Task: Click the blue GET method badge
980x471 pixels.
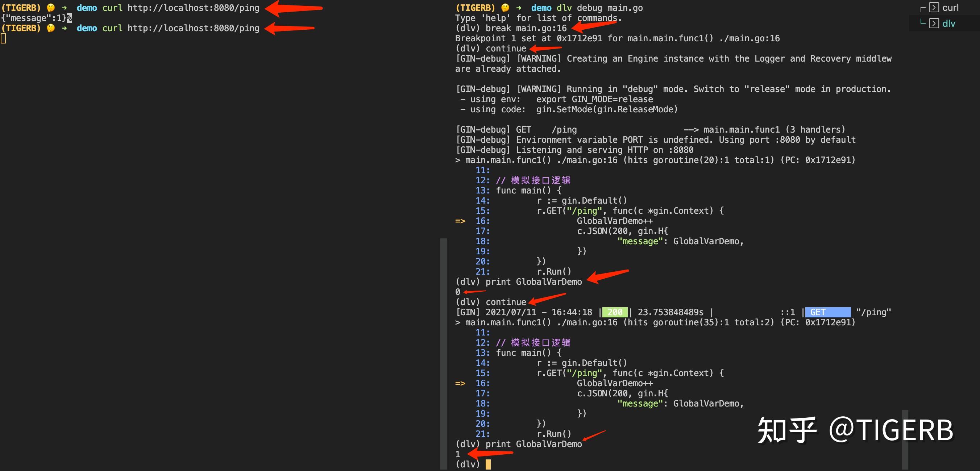Action: 828,312
